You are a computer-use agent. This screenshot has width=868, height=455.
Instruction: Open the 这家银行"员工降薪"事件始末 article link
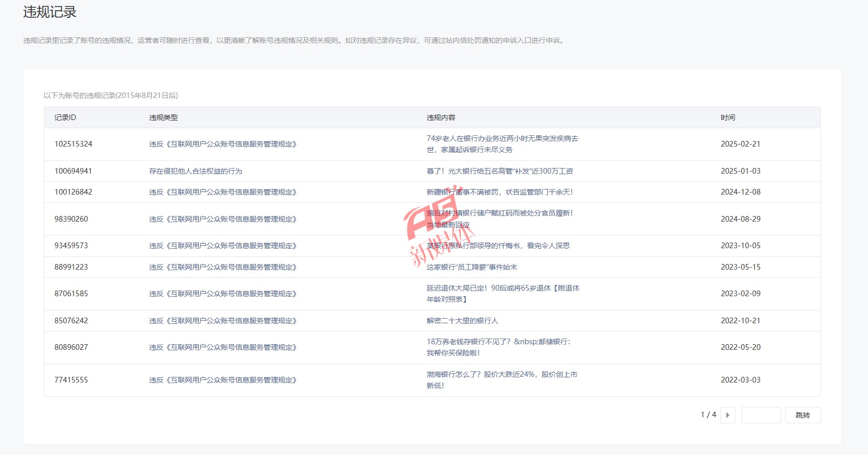tap(472, 267)
